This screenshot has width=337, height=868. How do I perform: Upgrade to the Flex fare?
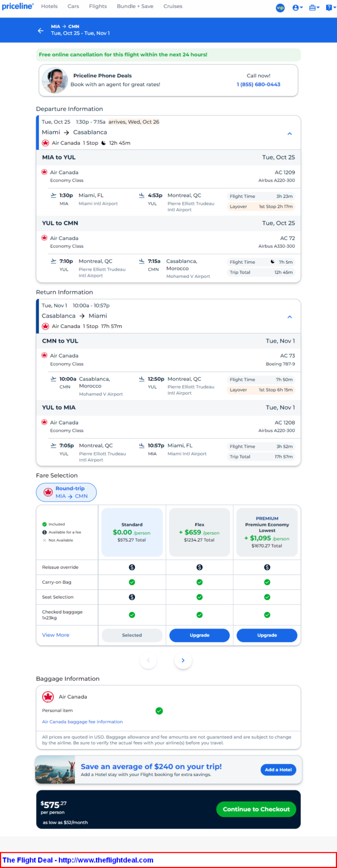point(199,635)
